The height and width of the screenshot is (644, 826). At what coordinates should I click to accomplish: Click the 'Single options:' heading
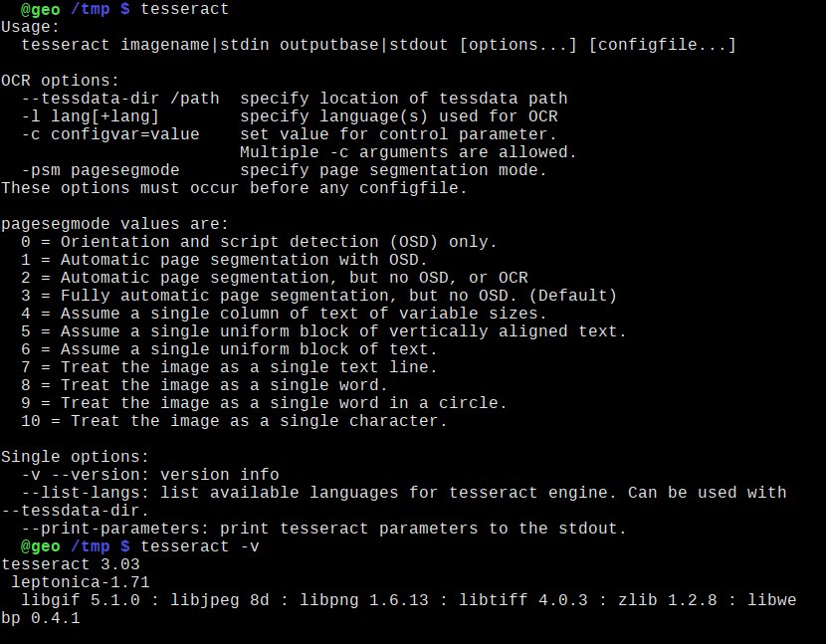(75, 457)
